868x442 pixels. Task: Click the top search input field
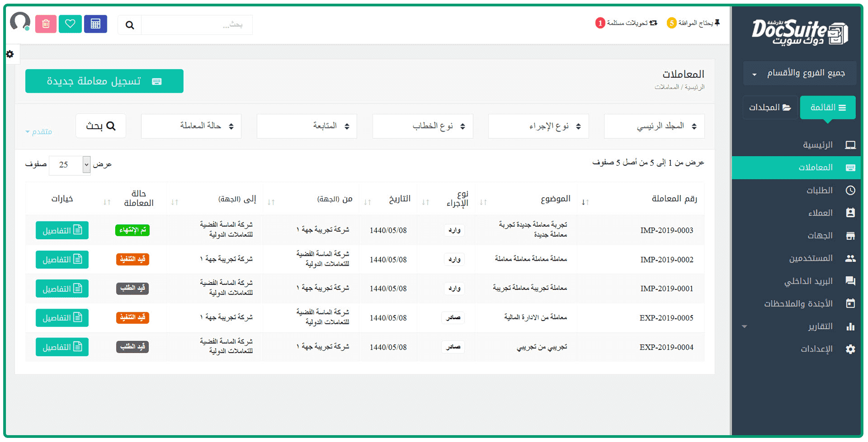[197, 25]
